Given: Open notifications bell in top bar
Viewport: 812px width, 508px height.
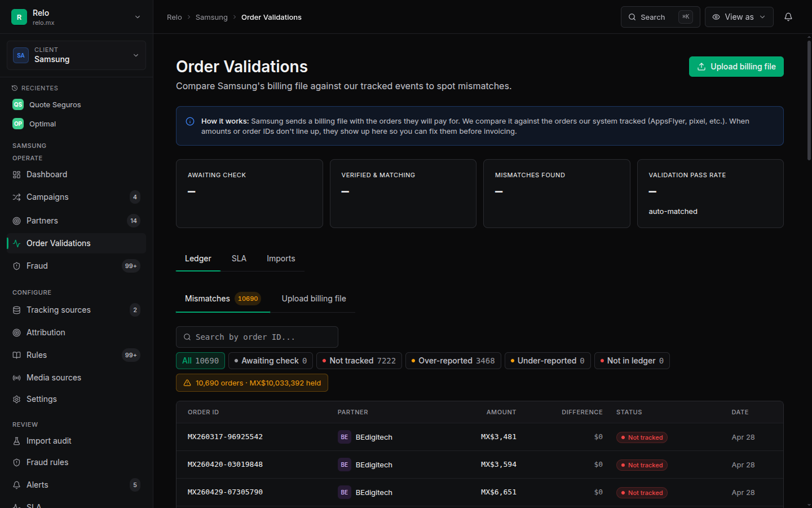Looking at the screenshot, I should (788, 17).
